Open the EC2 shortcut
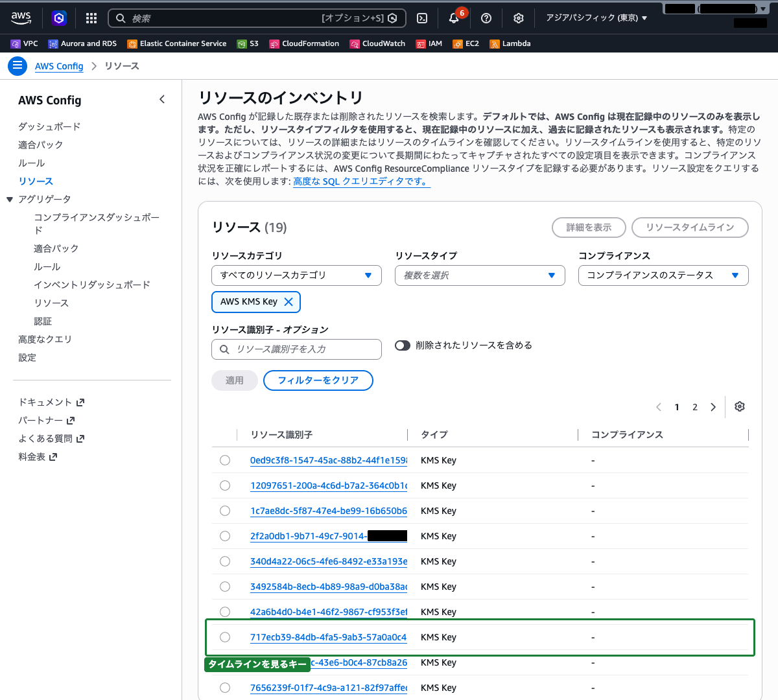Viewport: 778px width, 700px height. (466, 43)
